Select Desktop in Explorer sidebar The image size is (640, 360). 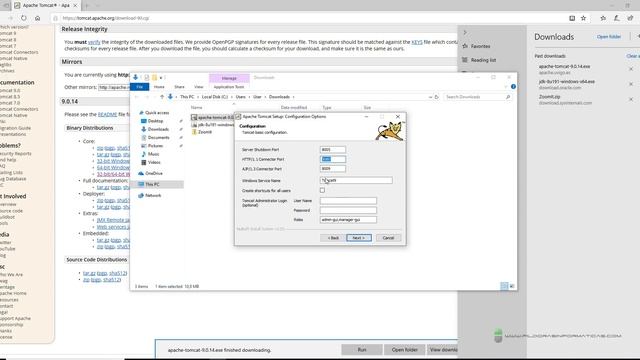pyautogui.click(x=155, y=121)
